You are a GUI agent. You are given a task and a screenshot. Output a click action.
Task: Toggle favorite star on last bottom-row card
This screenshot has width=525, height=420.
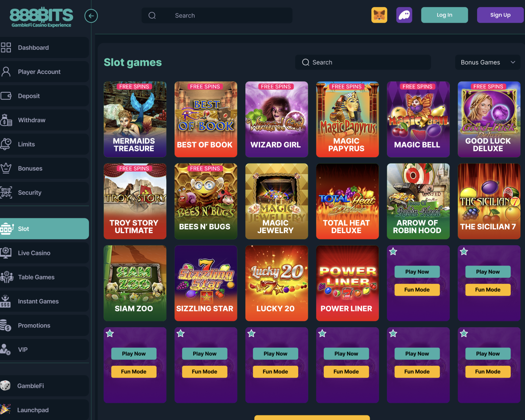[x=464, y=334]
